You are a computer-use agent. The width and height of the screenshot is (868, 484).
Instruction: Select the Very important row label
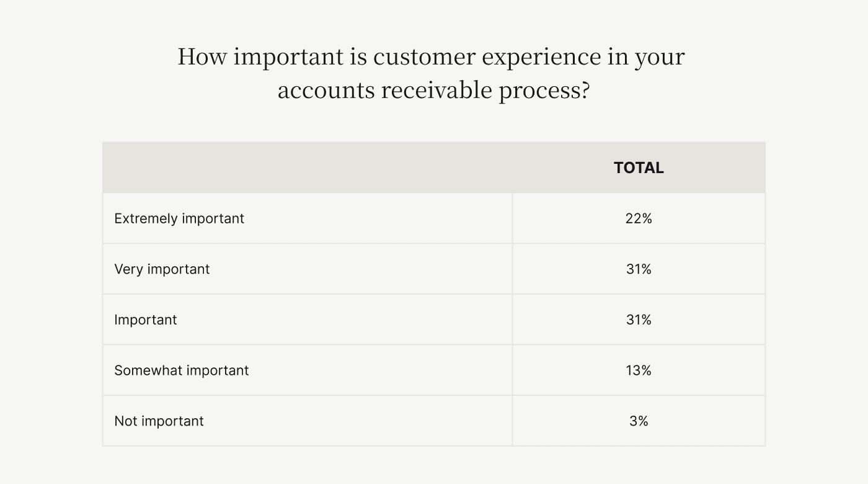[162, 269]
